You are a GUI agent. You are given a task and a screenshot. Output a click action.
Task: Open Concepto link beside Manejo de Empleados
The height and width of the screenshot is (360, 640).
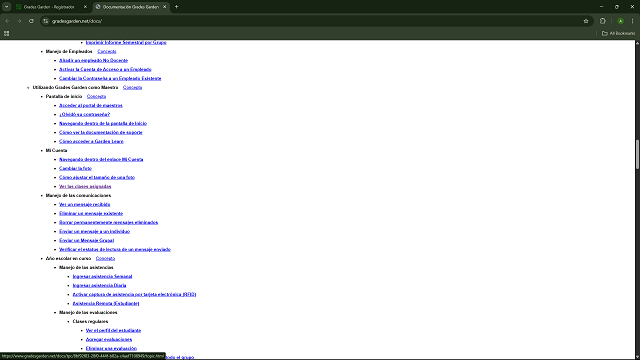pos(107,51)
